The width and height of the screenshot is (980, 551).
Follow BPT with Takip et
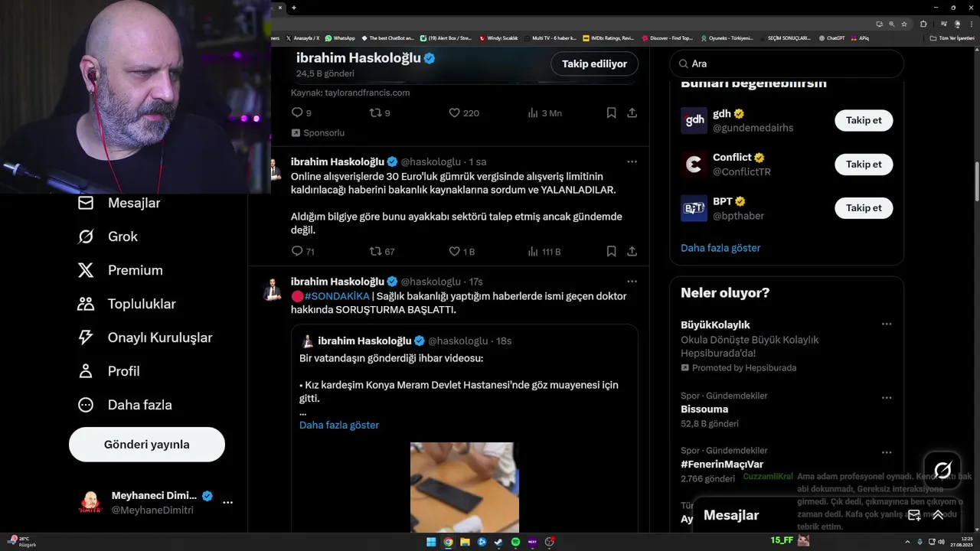click(864, 207)
